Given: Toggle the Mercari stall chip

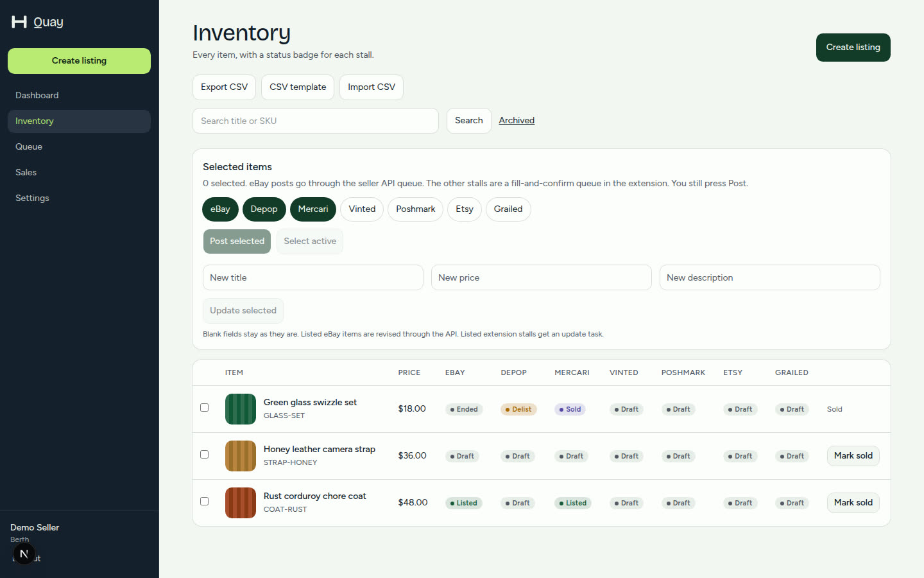Looking at the screenshot, I should 312,209.
